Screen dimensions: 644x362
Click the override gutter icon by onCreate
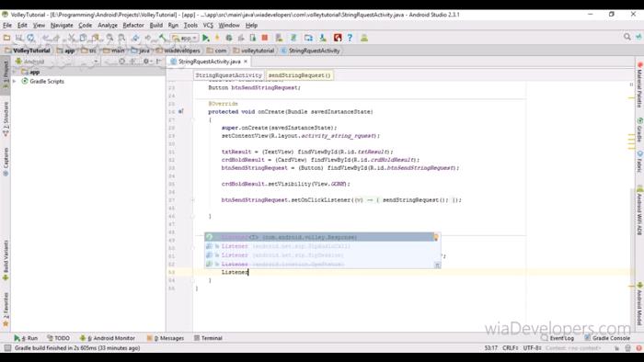click(180, 111)
